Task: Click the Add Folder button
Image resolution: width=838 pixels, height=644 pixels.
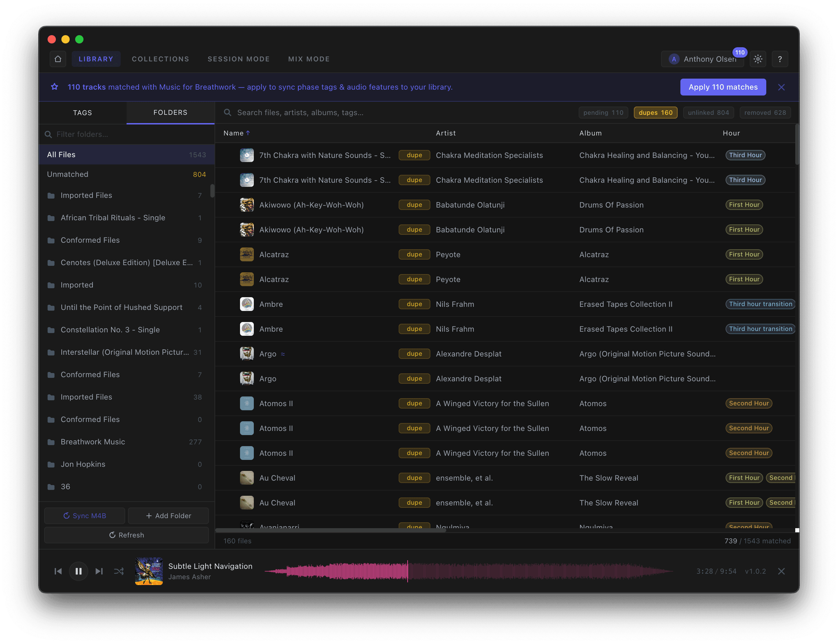Action: click(168, 516)
